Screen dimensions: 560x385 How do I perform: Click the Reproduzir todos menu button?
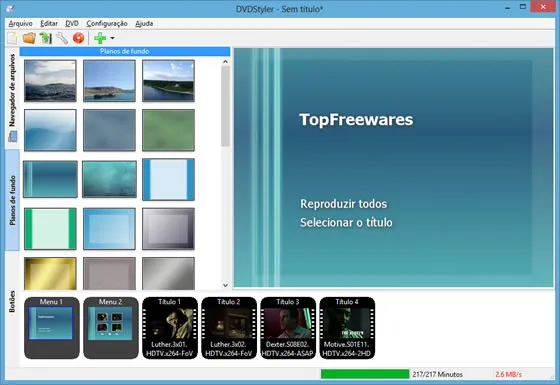point(344,204)
